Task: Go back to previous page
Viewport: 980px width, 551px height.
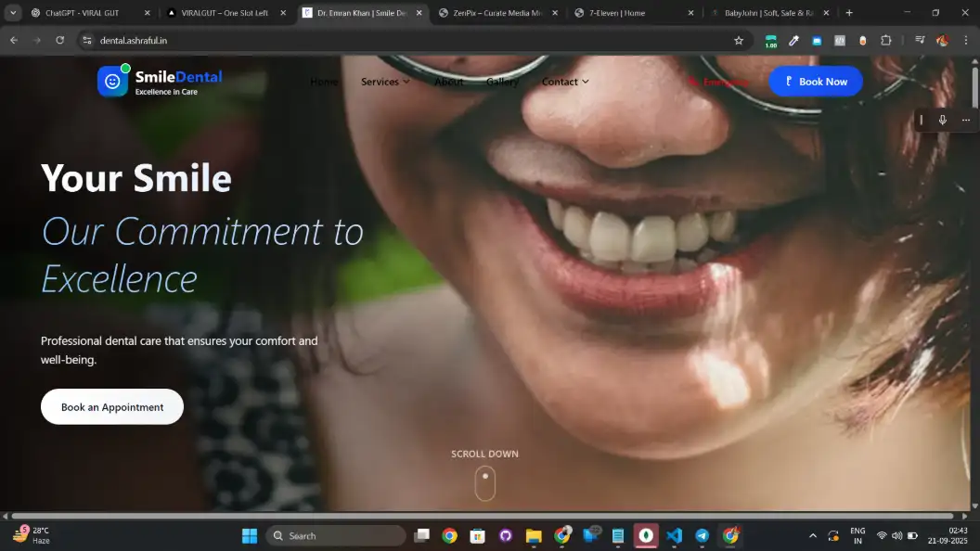Action: click(14, 41)
